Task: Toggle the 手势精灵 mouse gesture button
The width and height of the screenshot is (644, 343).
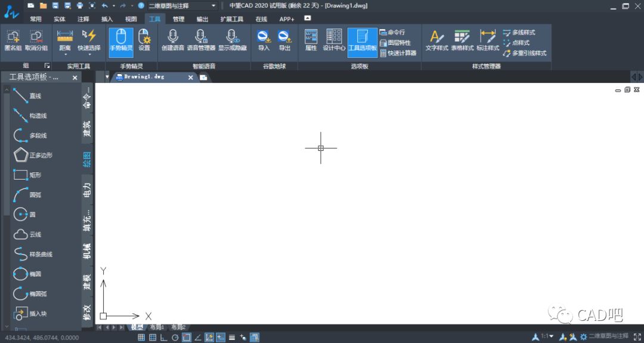Action: pos(120,42)
